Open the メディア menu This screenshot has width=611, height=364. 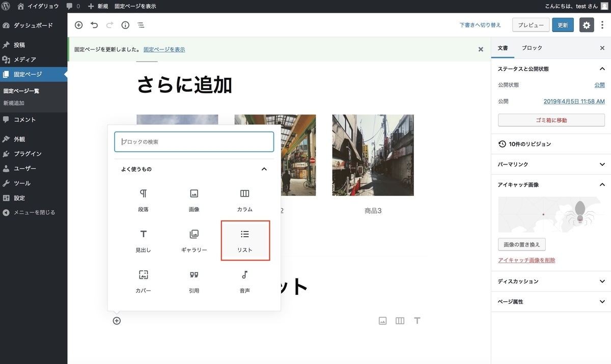tap(34, 60)
